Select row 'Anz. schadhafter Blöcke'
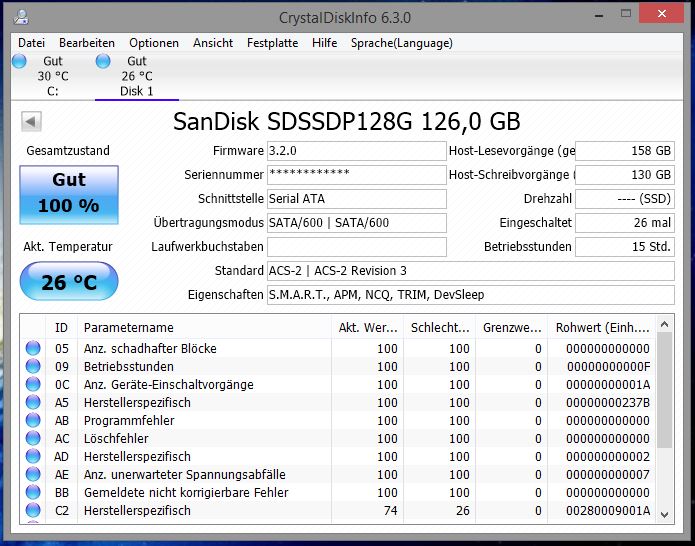Viewport: 695px width, 546px height. click(x=339, y=348)
